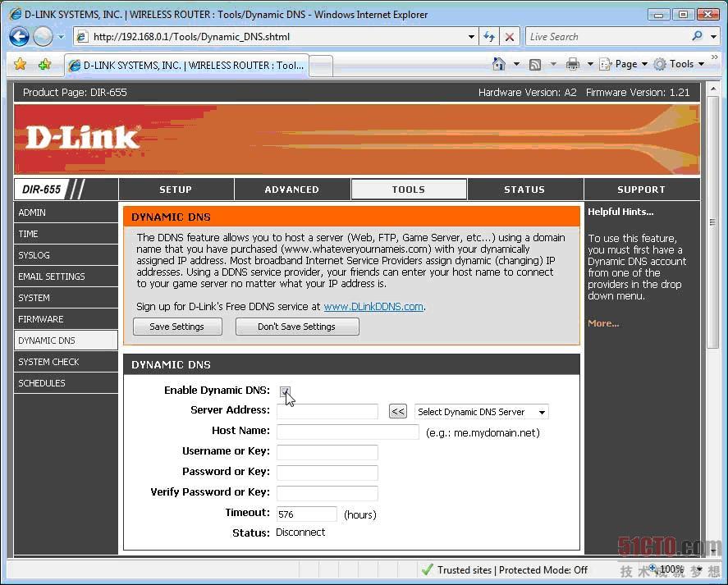Click the Don't Save Settings button
Viewport: 728px width, 585px height.
[x=297, y=327]
